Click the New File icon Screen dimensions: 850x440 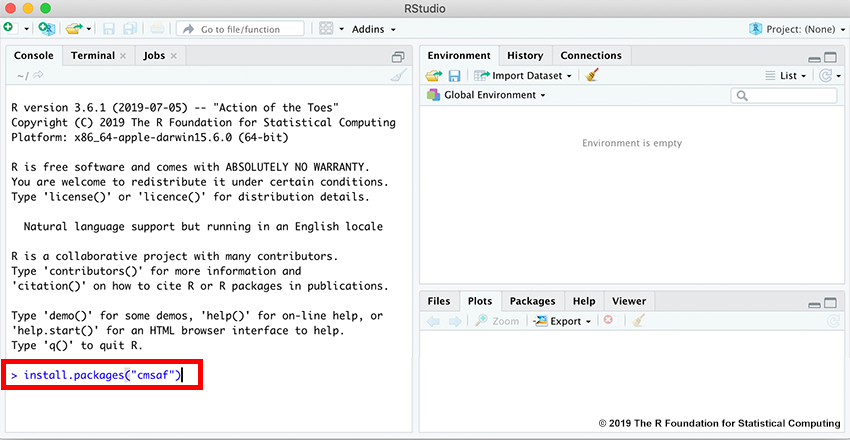pos(10,28)
